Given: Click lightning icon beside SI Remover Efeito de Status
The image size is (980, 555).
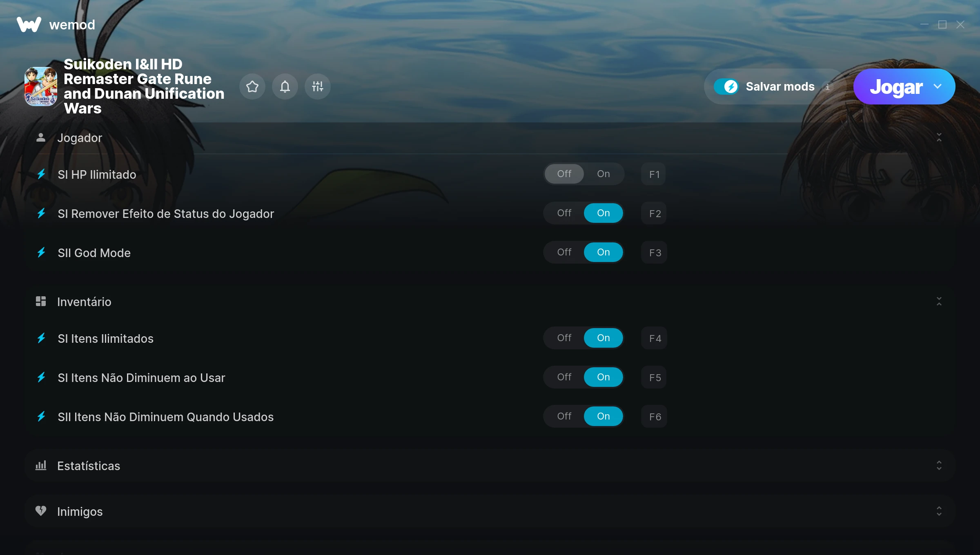Looking at the screenshot, I should pyautogui.click(x=41, y=213).
